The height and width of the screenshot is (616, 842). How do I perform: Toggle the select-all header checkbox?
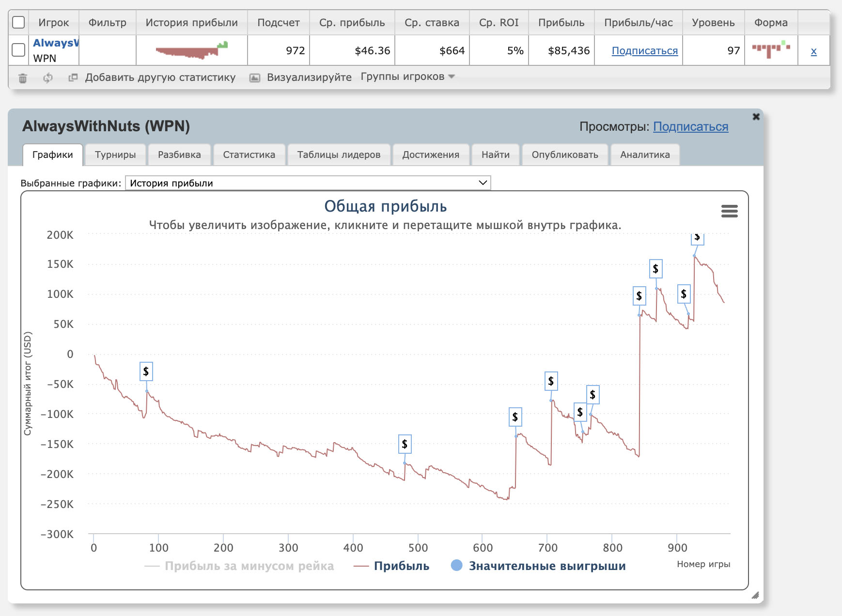click(18, 22)
